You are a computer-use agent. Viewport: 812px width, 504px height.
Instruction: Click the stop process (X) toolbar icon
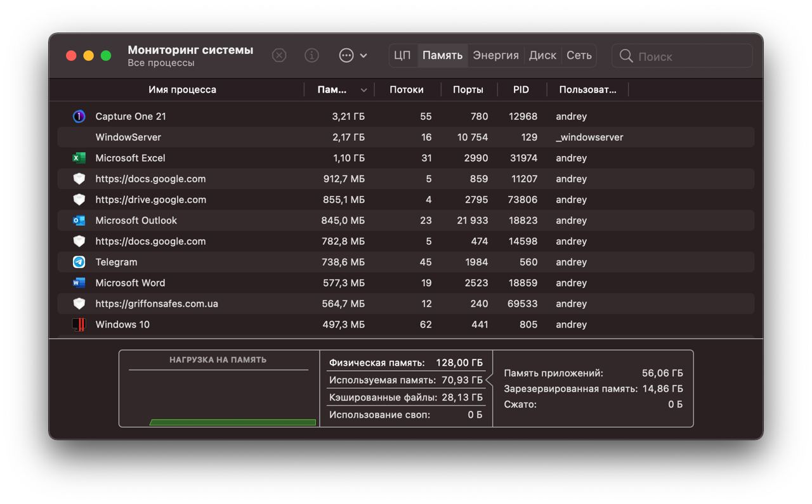click(x=279, y=56)
